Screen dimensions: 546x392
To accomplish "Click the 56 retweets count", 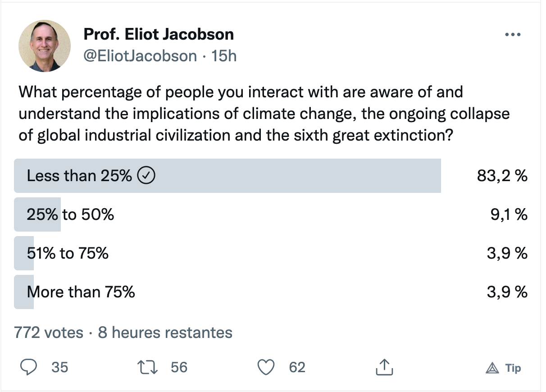I will 179,368.
